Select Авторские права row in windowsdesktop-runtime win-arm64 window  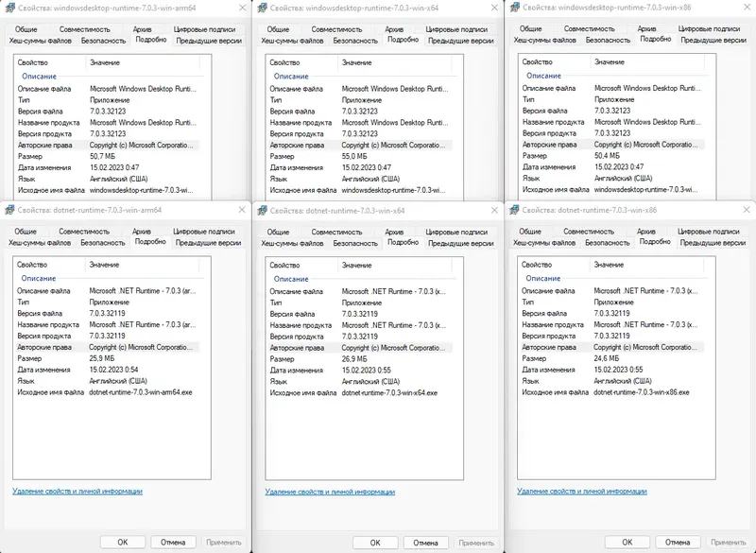pyautogui.click(x=107, y=146)
